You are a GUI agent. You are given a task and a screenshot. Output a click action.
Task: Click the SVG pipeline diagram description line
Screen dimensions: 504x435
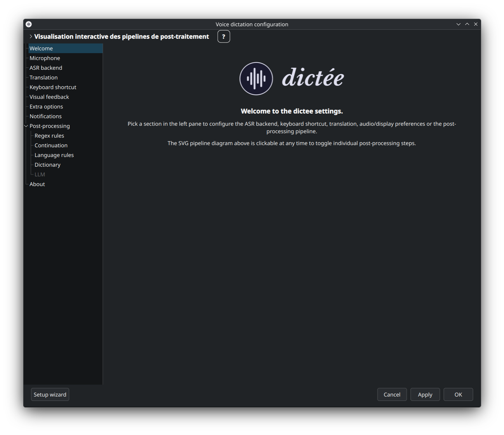[x=292, y=143]
